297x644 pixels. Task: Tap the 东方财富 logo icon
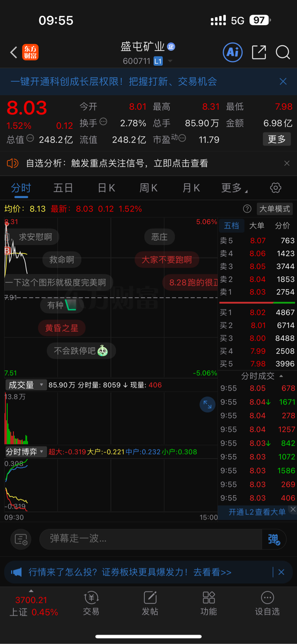tap(31, 52)
